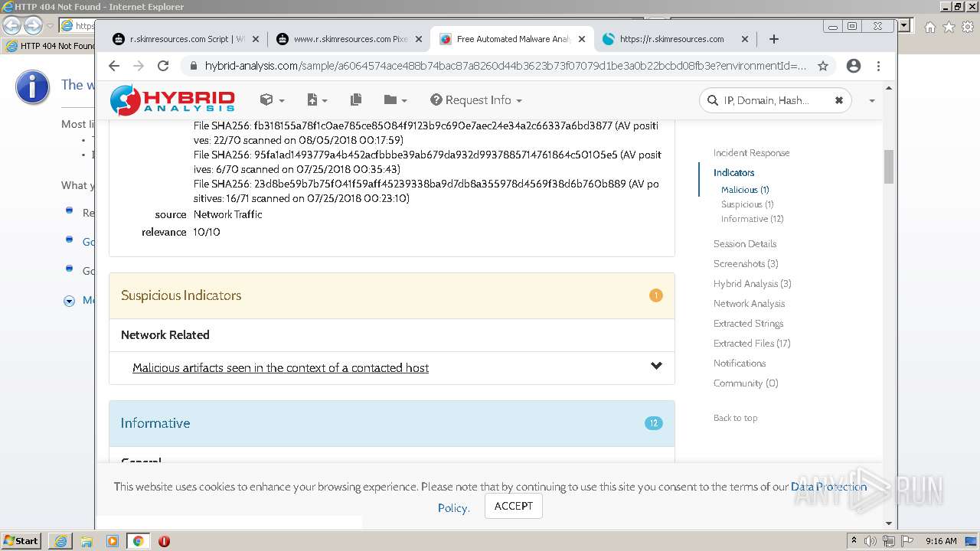Viewport: 980px width, 551px height.
Task: Click the Suspicious Indicators heading
Action: point(181,295)
